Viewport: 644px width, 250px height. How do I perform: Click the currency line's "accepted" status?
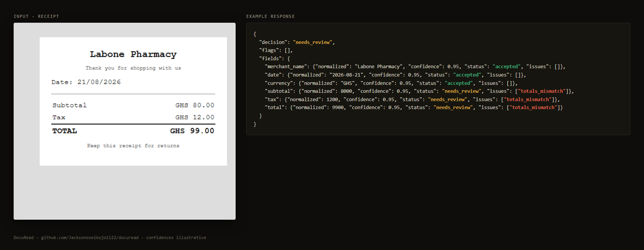[x=459, y=83]
